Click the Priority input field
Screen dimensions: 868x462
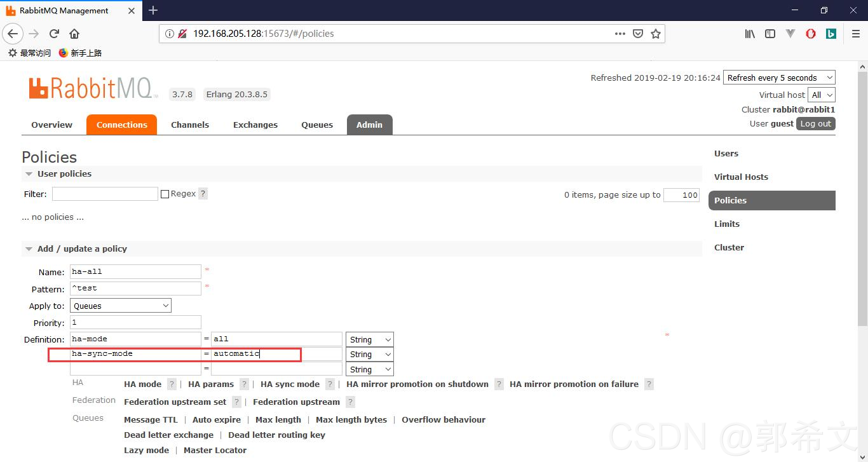click(x=135, y=323)
